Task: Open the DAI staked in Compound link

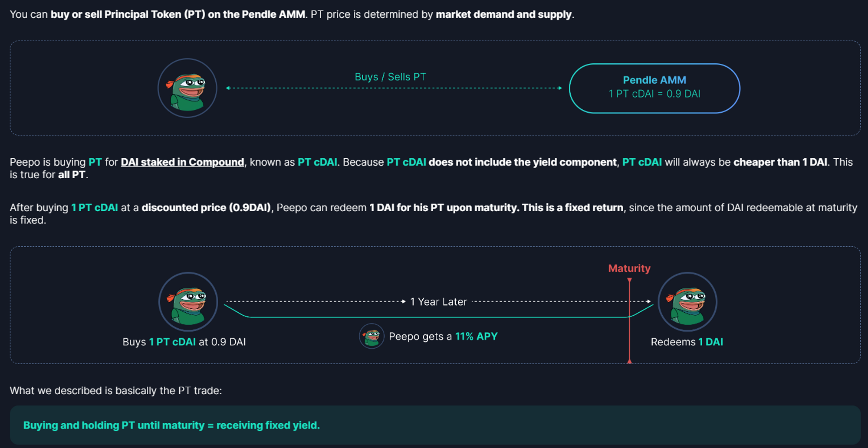Action: coord(182,162)
